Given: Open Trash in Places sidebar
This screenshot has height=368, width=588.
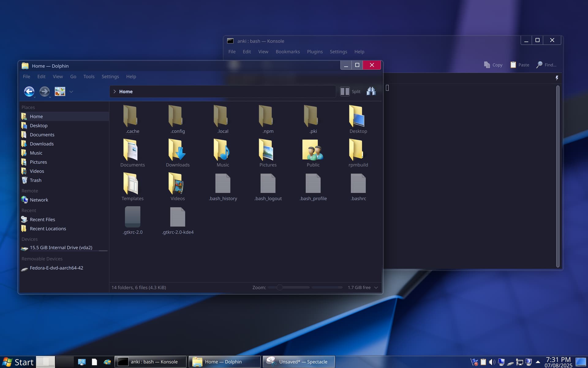Looking at the screenshot, I should (36, 180).
